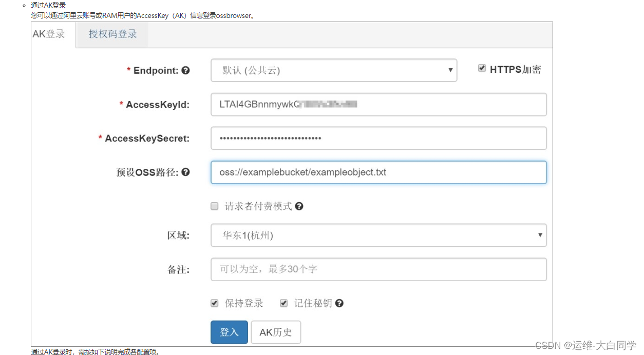
Task: Click the 备注 remark input field
Action: (x=378, y=269)
